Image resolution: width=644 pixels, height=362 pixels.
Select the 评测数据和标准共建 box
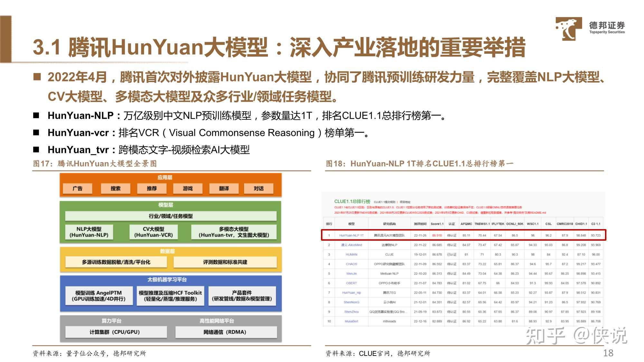225,262
